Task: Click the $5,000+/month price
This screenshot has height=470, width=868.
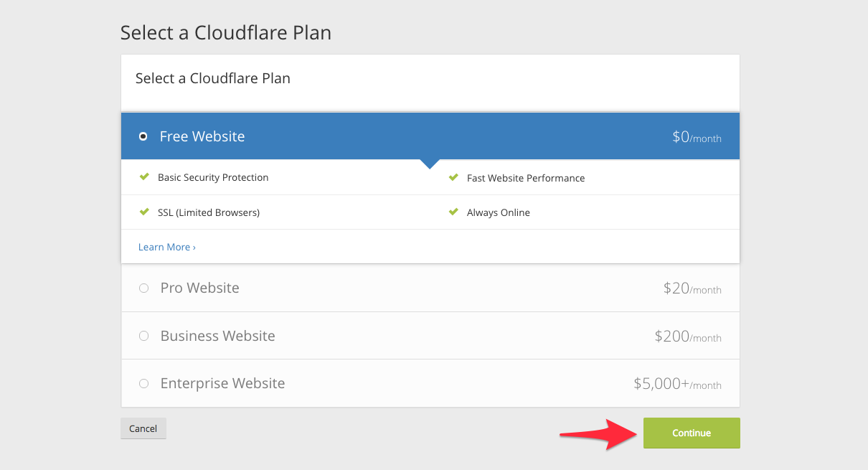Action: coord(677,384)
